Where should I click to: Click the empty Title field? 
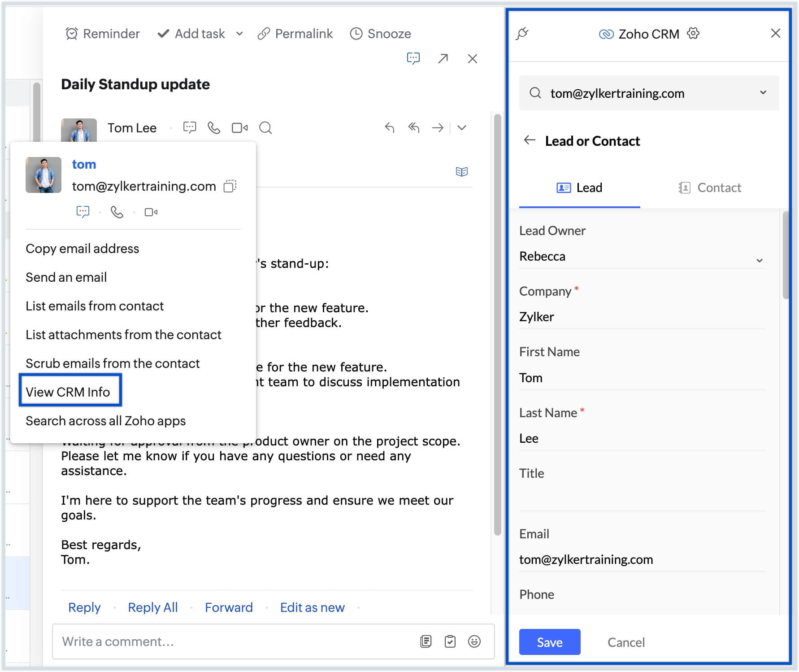coord(642,499)
